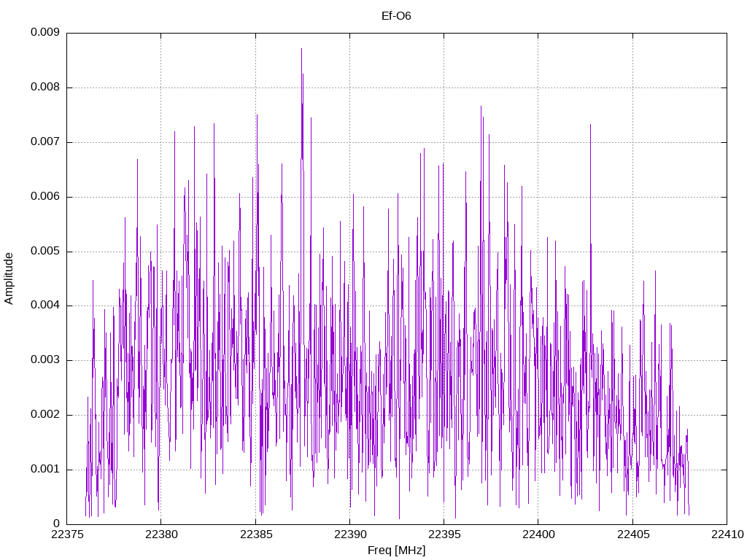Click the x-axis tick label 22400
This screenshot has height=560, width=747.
(x=538, y=534)
